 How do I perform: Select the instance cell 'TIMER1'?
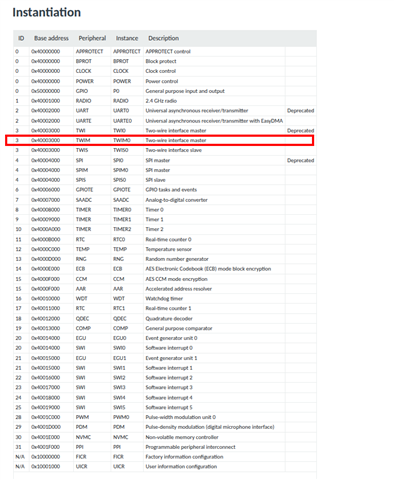click(122, 219)
